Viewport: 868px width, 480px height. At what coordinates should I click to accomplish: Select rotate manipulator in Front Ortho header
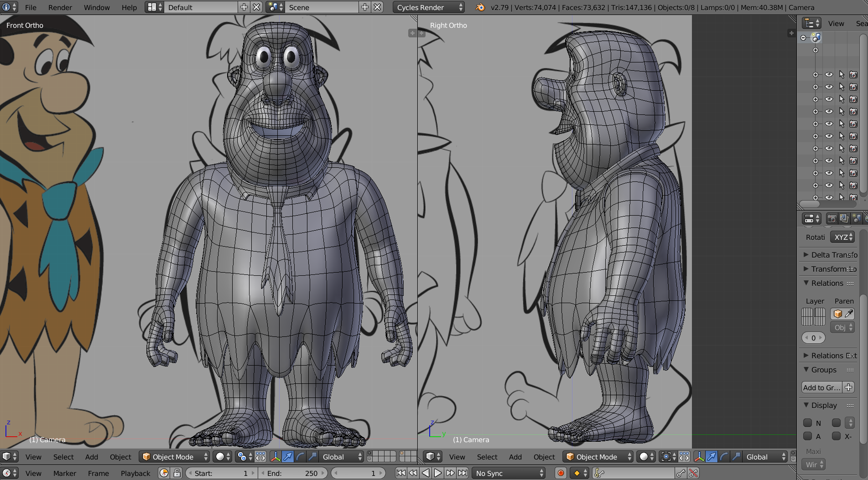point(300,457)
